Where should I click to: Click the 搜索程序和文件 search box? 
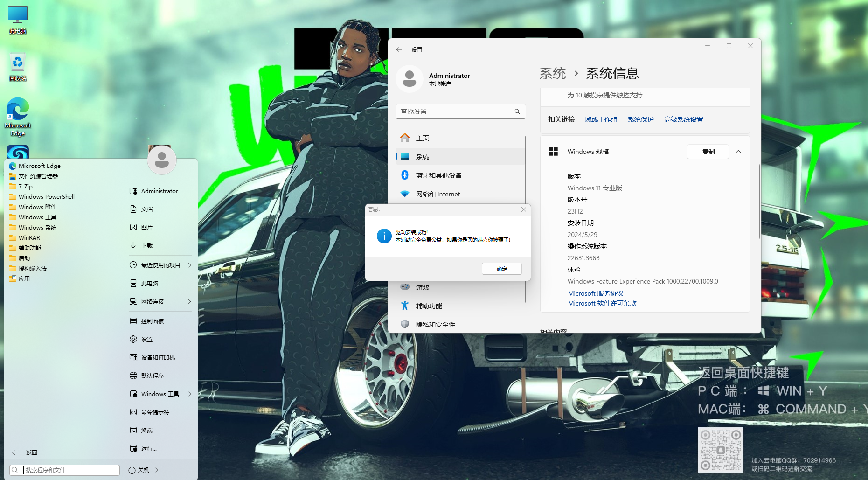[65, 470]
